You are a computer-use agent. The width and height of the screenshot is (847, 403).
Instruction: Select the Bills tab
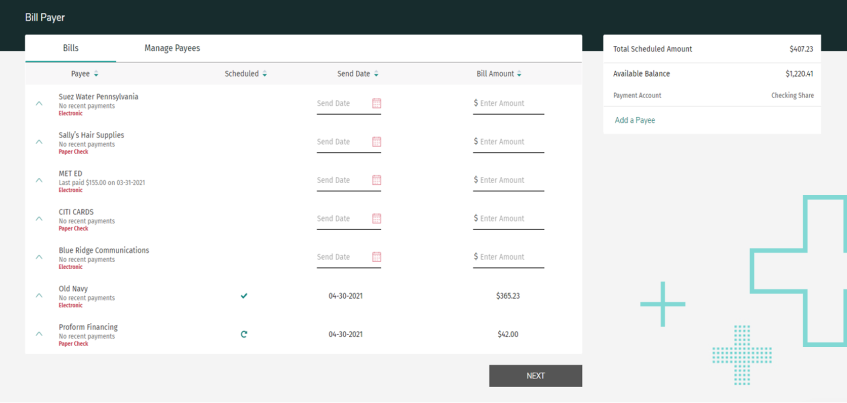click(x=70, y=48)
